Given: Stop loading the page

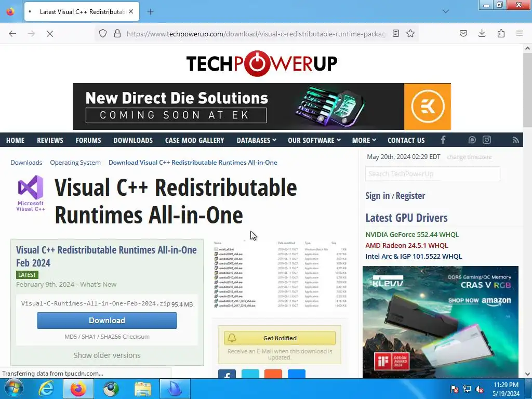Looking at the screenshot, I should point(49,34).
